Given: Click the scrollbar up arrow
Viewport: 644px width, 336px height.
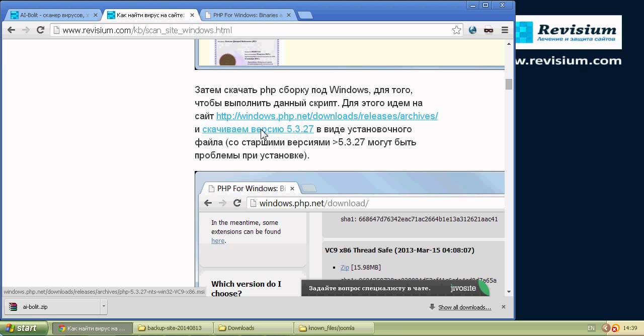Looking at the screenshot, I should (509, 44).
